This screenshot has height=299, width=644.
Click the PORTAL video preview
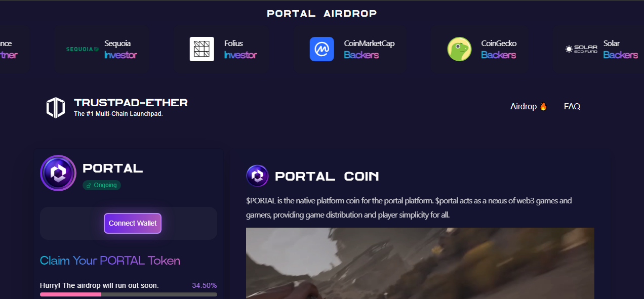click(420, 263)
